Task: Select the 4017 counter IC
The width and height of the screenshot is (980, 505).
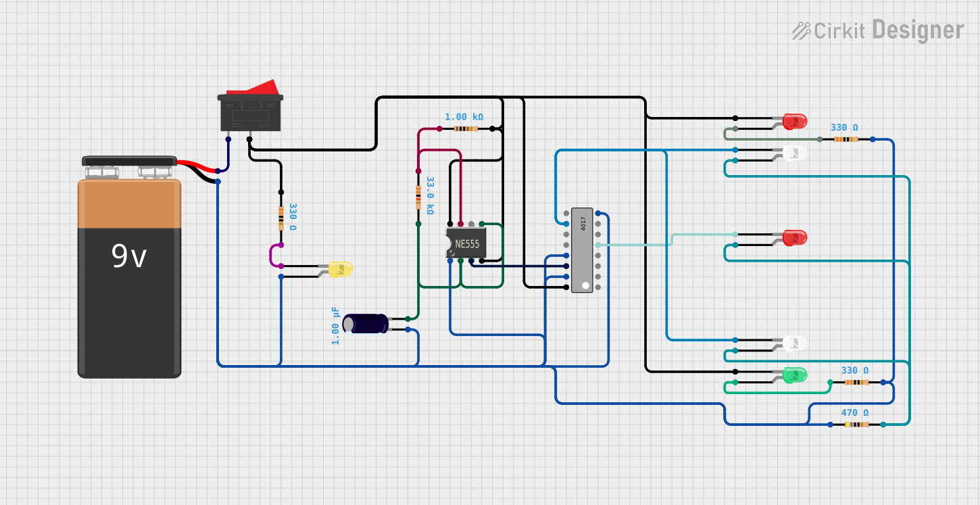Action: pyautogui.click(x=582, y=250)
